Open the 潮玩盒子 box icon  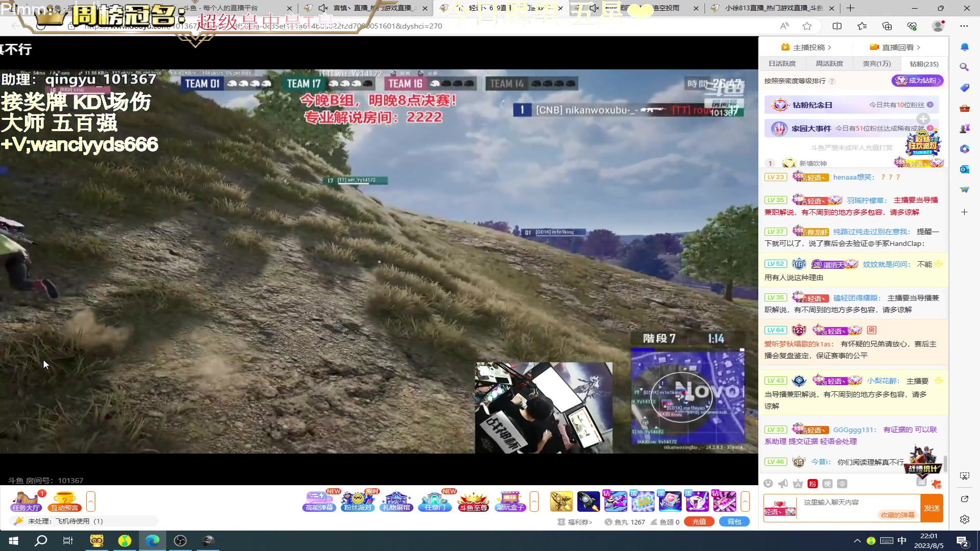510,501
